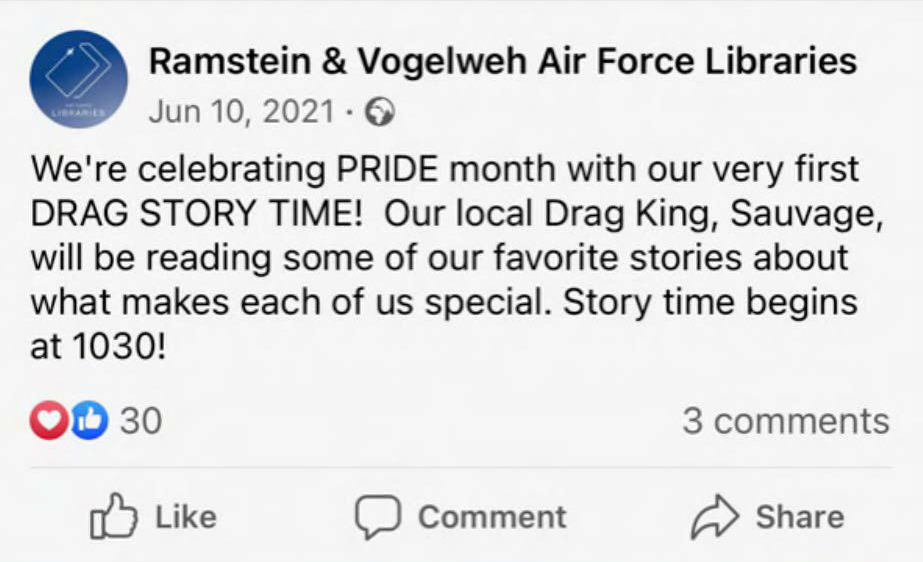Open Ramstein & Vogelweh Air Force Libraries page

[502, 62]
